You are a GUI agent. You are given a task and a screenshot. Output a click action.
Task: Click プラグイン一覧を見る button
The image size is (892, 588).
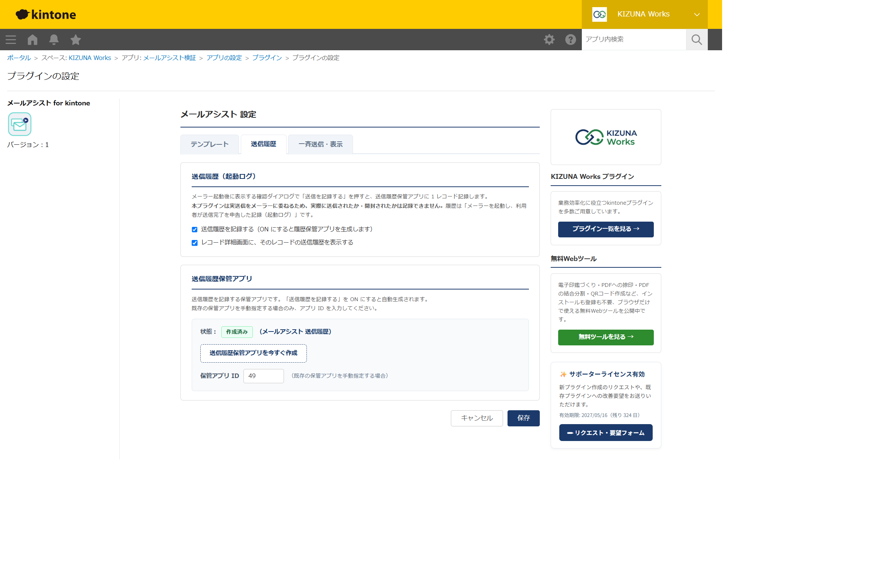coord(606,229)
